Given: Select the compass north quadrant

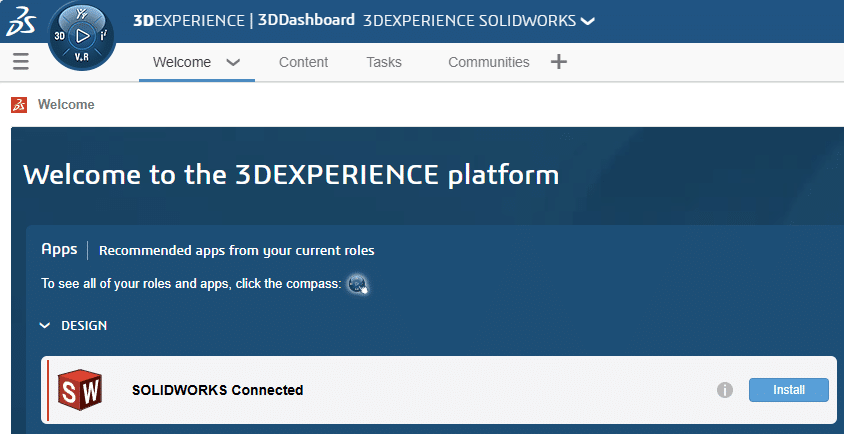Looking at the screenshot, I should tap(83, 14).
